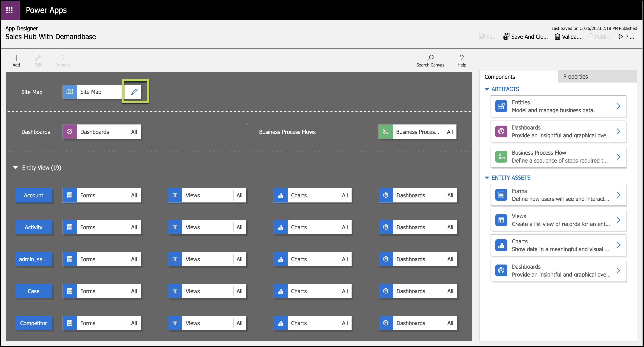Collapse the ENTITY ASSETS section

487,178
